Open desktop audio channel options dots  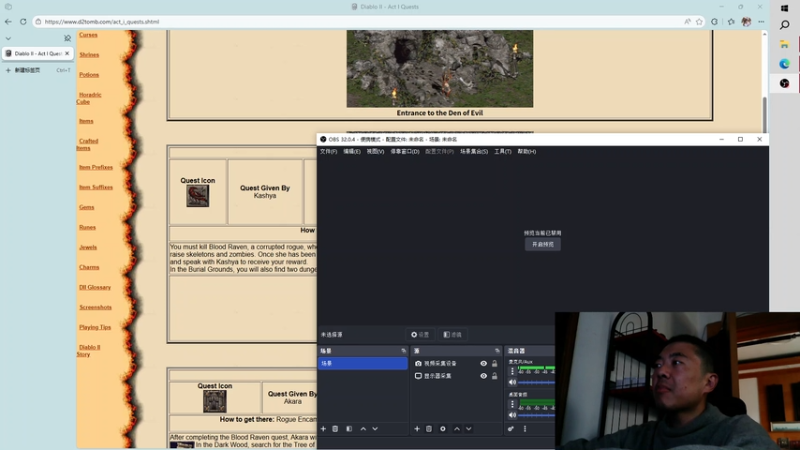coord(512,404)
